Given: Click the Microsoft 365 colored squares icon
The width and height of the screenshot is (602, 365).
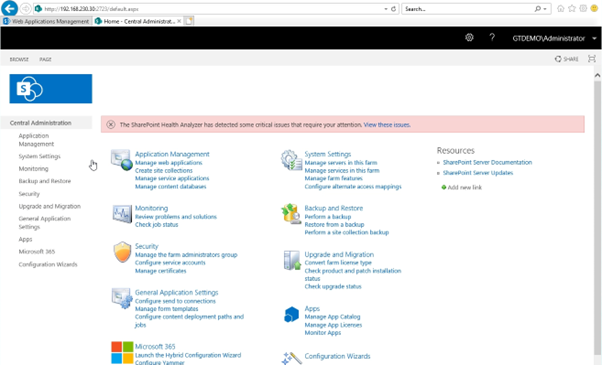Looking at the screenshot, I should tap(122, 353).
